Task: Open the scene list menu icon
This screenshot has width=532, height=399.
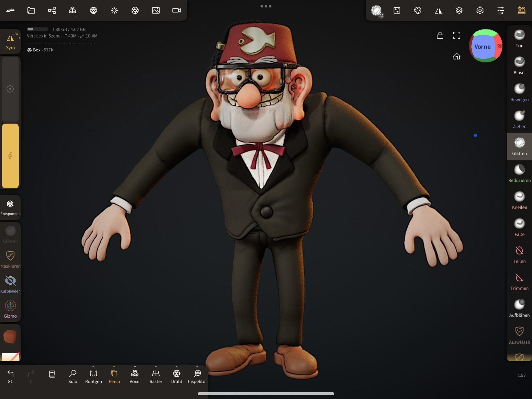Action: coord(52,374)
